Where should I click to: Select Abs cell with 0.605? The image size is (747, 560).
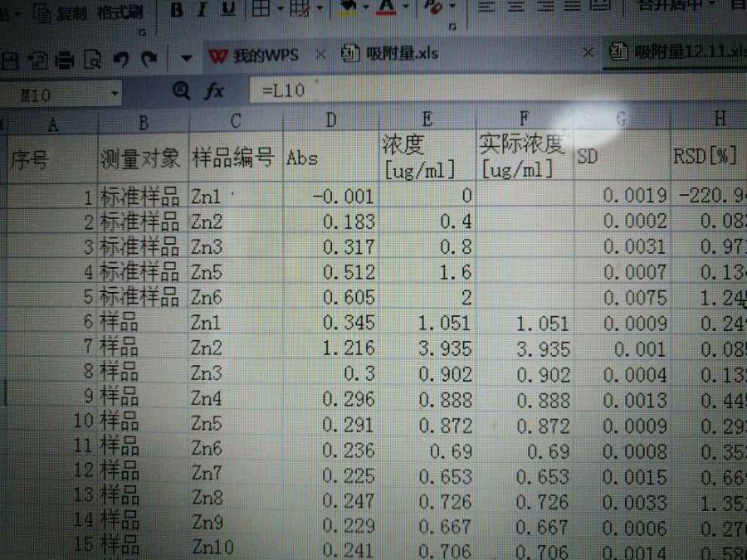tap(331, 297)
